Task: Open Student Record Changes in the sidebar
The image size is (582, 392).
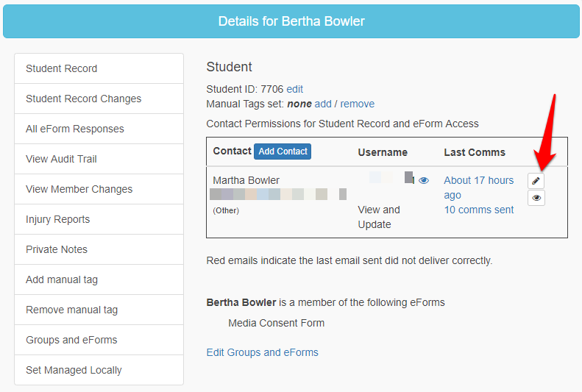Action: [99, 99]
